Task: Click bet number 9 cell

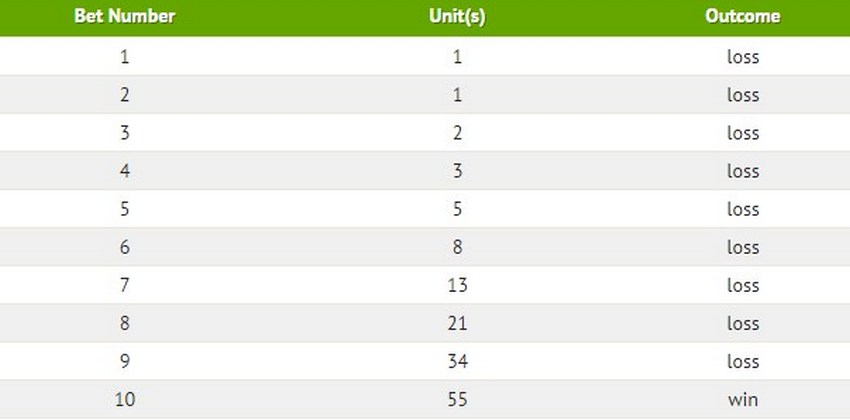Action: click(125, 361)
